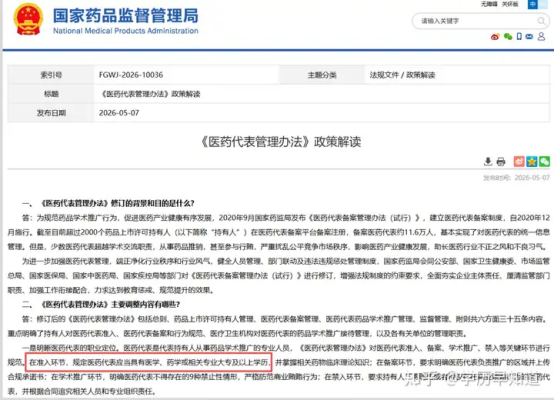Open the header email envelope icon
Image resolution: width=554 pixels, height=400 pixels.
pos(529,36)
